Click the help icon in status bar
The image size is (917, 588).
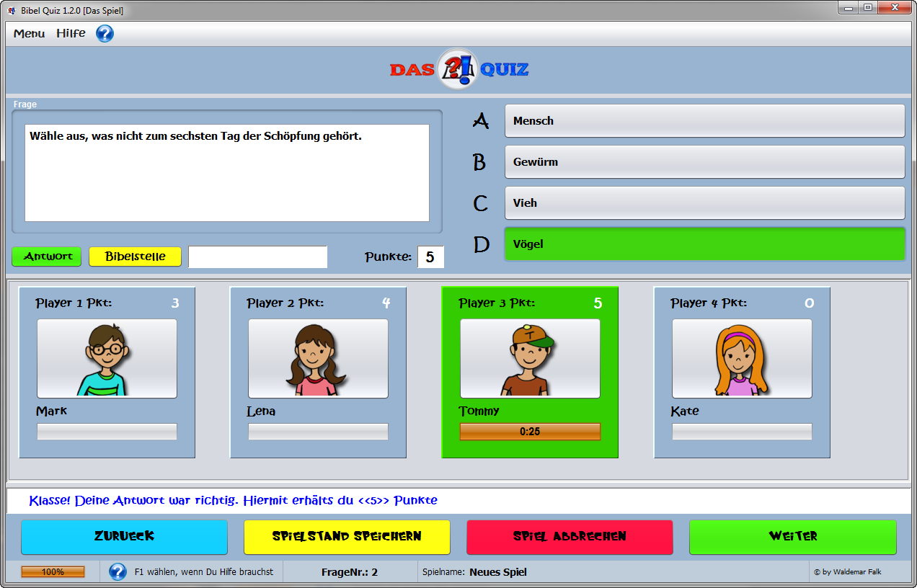pos(118,572)
